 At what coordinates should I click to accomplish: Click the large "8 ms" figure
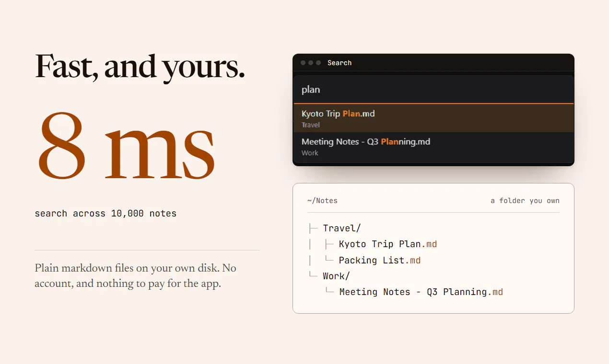pyautogui.click(x=126, y=146)
